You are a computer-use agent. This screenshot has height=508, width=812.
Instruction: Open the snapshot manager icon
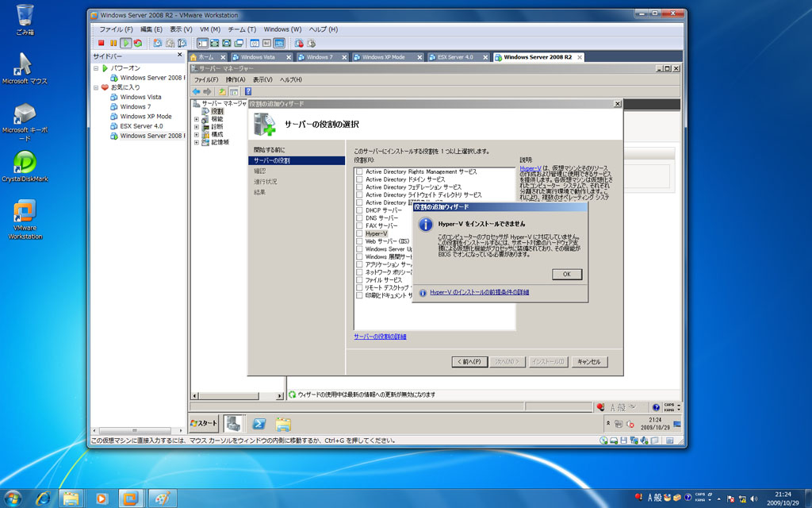pyautogui.click(x=182, y=43)
